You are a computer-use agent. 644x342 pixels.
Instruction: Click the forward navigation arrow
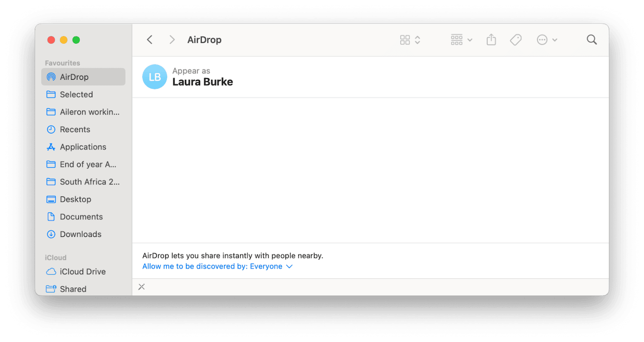[172, 39]
